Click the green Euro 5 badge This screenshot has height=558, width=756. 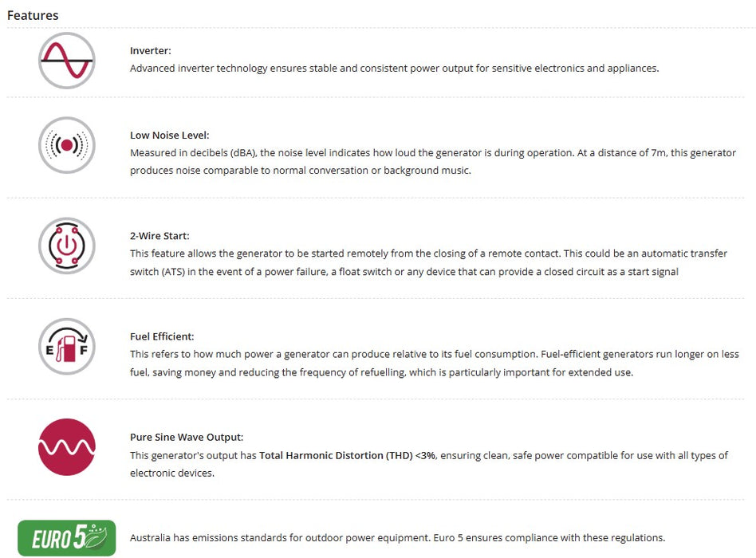click(x=67, y=538)
